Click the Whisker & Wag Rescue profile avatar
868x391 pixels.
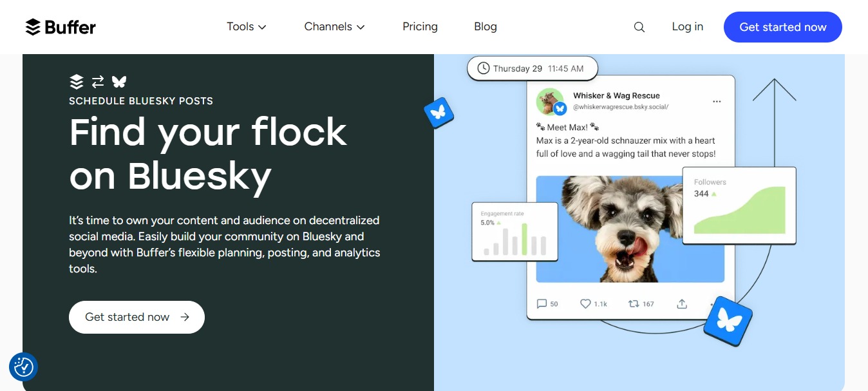(x=550, y=101)
